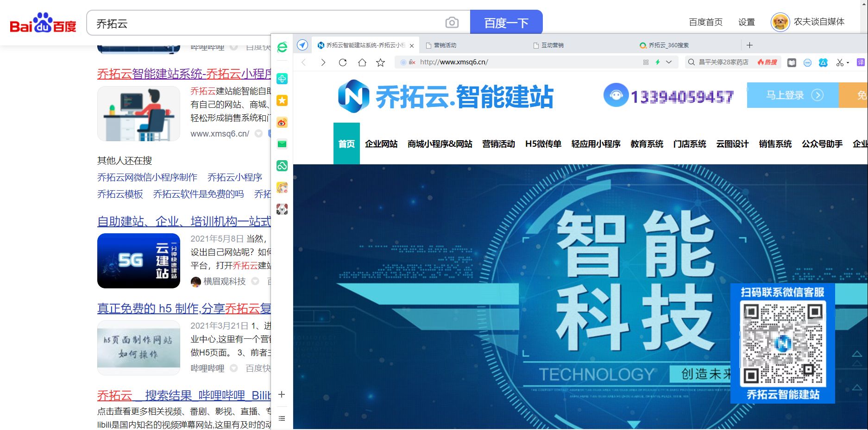Select 企业网站 in the site navigation
868x430 pixels.
coord(381,144)
